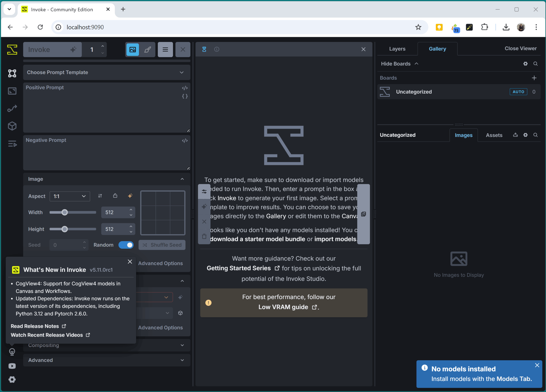This screenshot has width=546, height=392.
Task: Open Chrome tab search dropdown
Action: (x=9, y=9)
